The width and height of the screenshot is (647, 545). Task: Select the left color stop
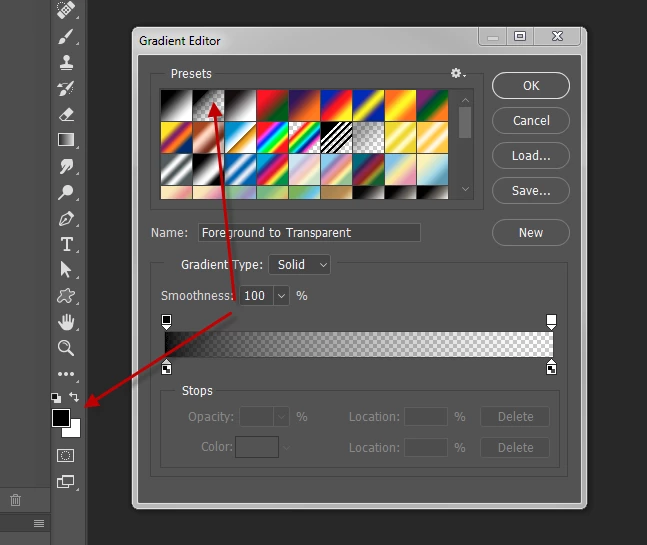[166, 367]
